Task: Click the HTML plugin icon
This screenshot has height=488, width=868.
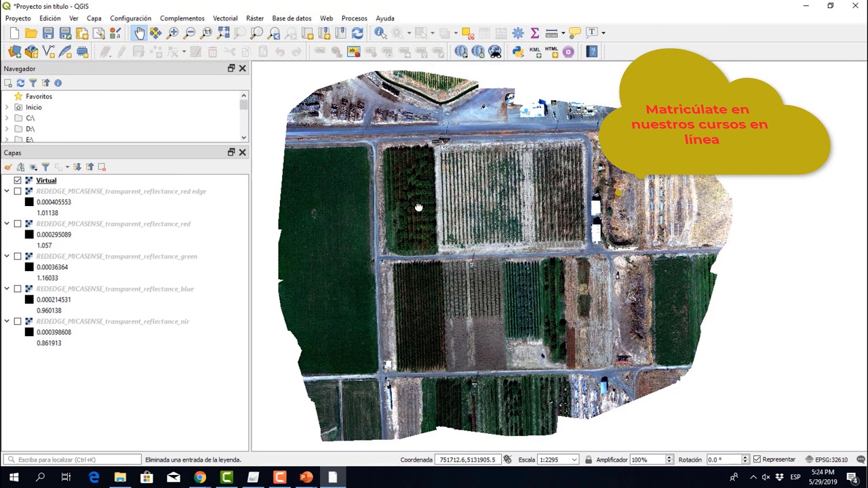Action: (x=551, y=52)
